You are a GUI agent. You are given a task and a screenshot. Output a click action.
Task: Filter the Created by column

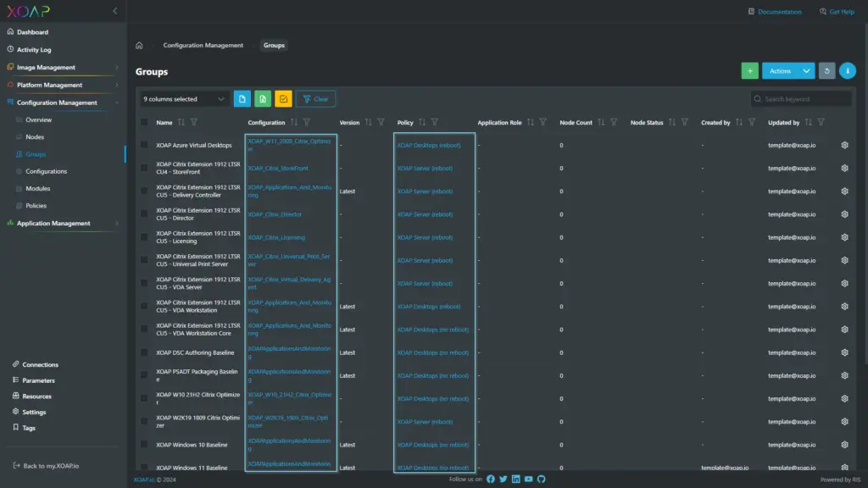[752, 122]
